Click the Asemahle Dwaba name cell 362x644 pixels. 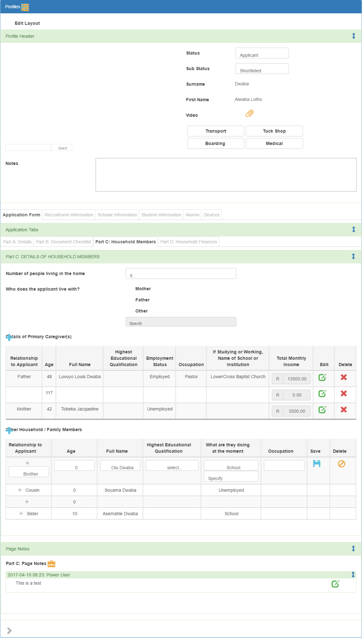pyautogui.click(x=120, y=514)
